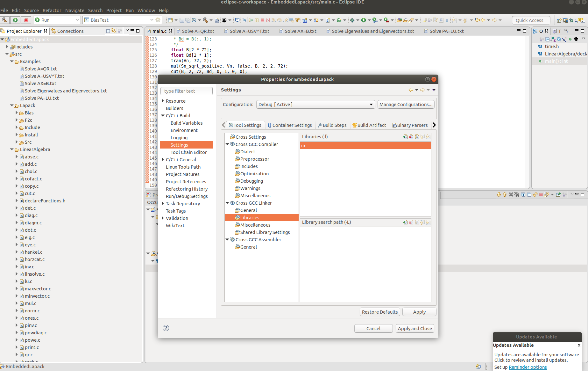Move library up in Libraries (-l)
This screenshot has width=588, height=371.
pyautogui.click(x=422, y=137)
